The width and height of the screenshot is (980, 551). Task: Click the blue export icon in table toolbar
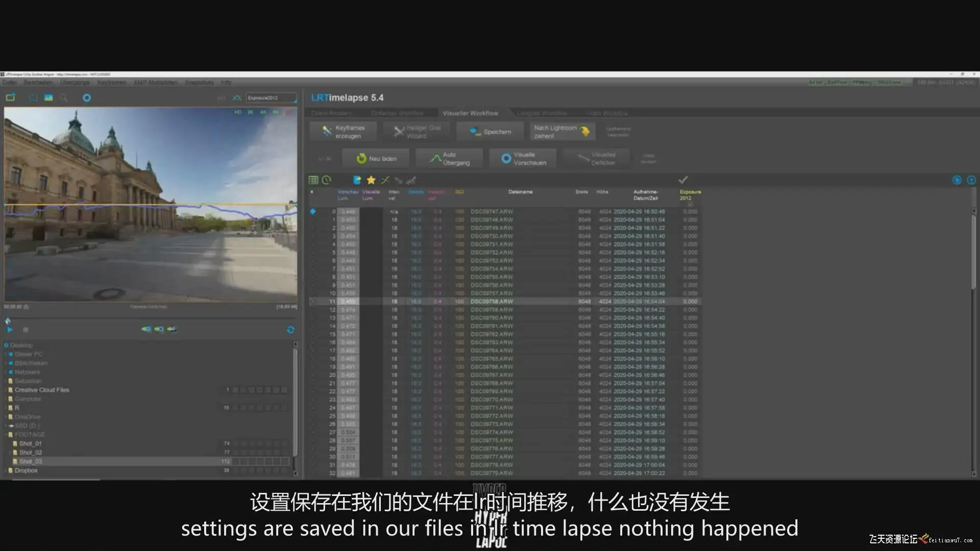coord(357,180)
